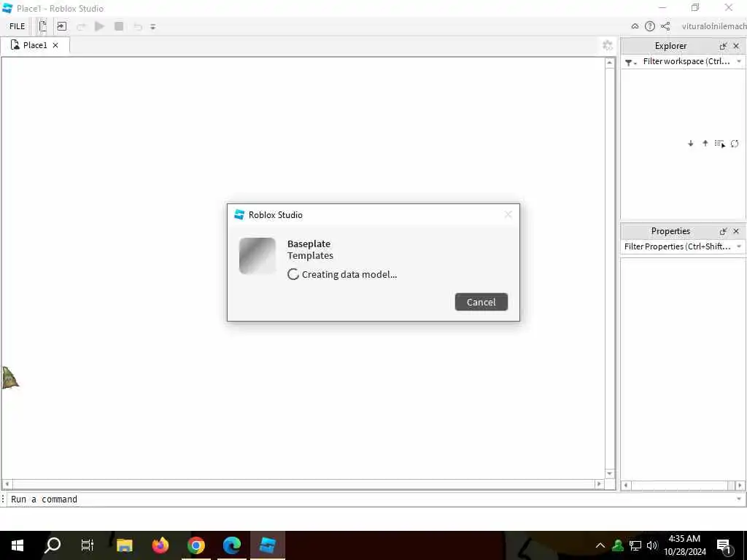Start playtest with the Play button
The height and width of the screenshot is (560, 747).
tap(99, 26)
